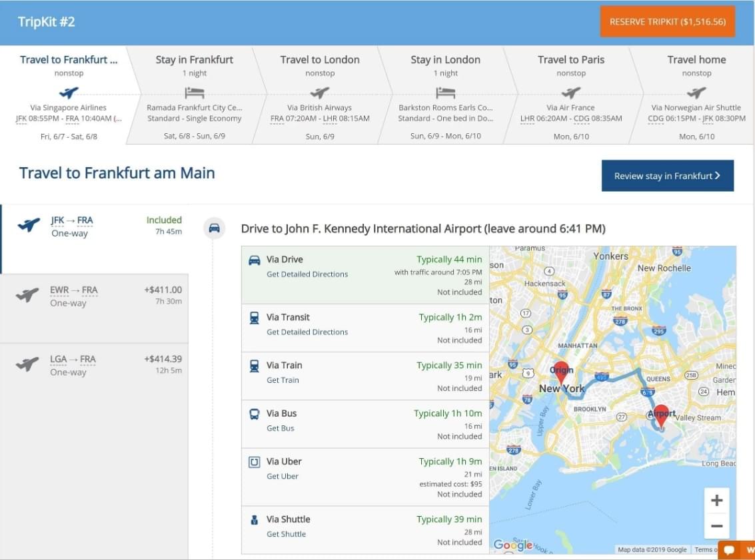
Task: Click the Origin map pin
Action: [x=561, y=372]
